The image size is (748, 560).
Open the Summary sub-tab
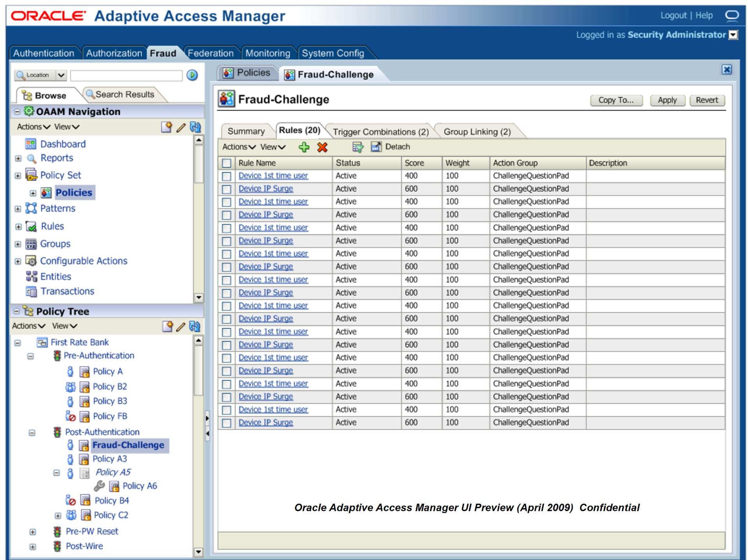coord(246,131)
